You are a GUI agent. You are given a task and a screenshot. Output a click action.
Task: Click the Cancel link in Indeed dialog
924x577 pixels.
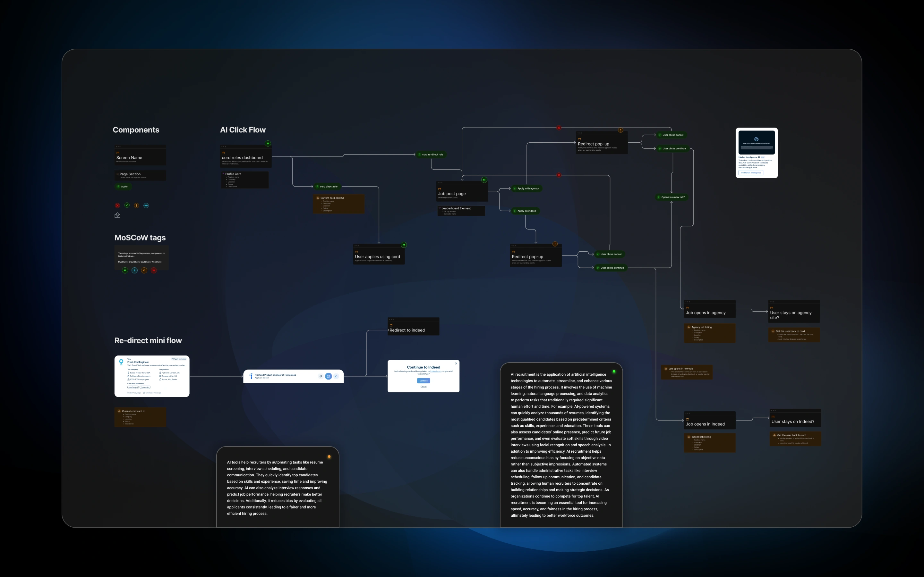[x=424, y=386]
